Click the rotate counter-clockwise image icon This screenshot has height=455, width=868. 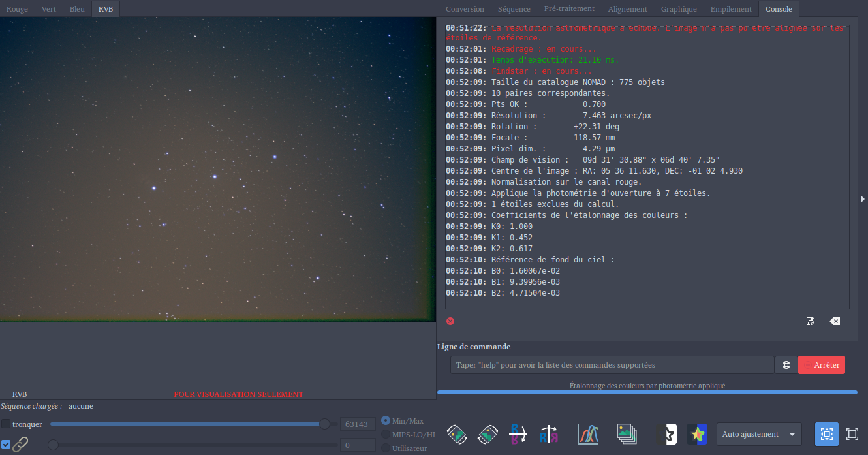tap(457, 434)
